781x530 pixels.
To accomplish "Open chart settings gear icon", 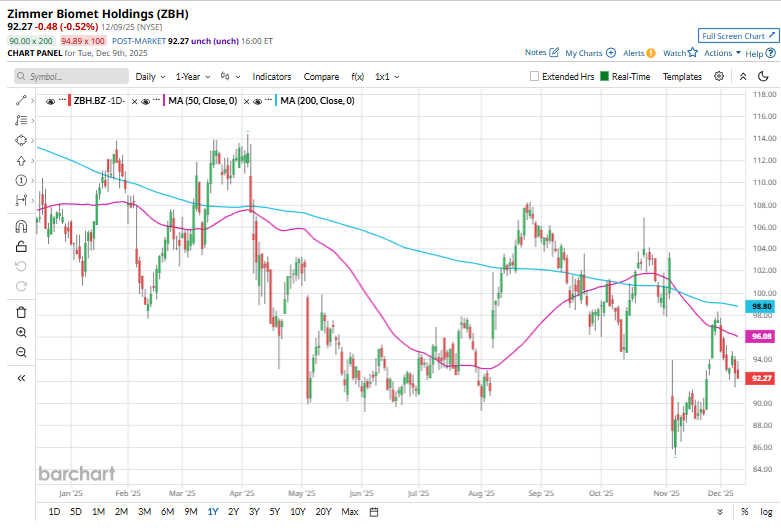I will coord(719,76).
